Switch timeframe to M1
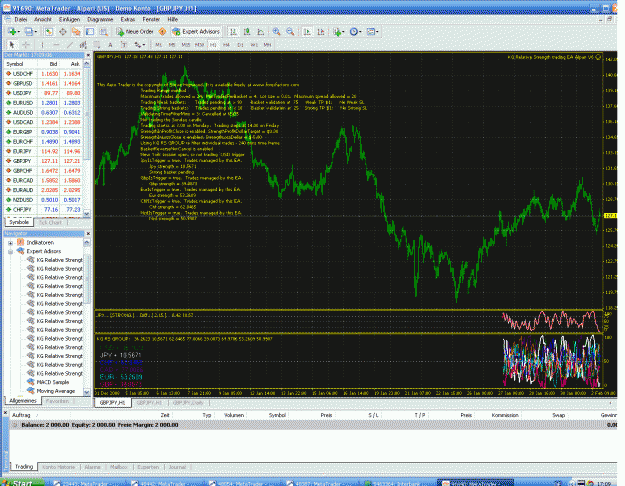This screenshot has height=486, width=625. coord(158,45)
